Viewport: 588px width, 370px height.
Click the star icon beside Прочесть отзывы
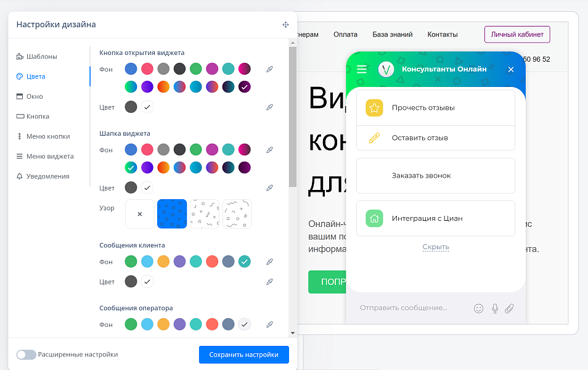pyautogui.click(x=373, y=107)
